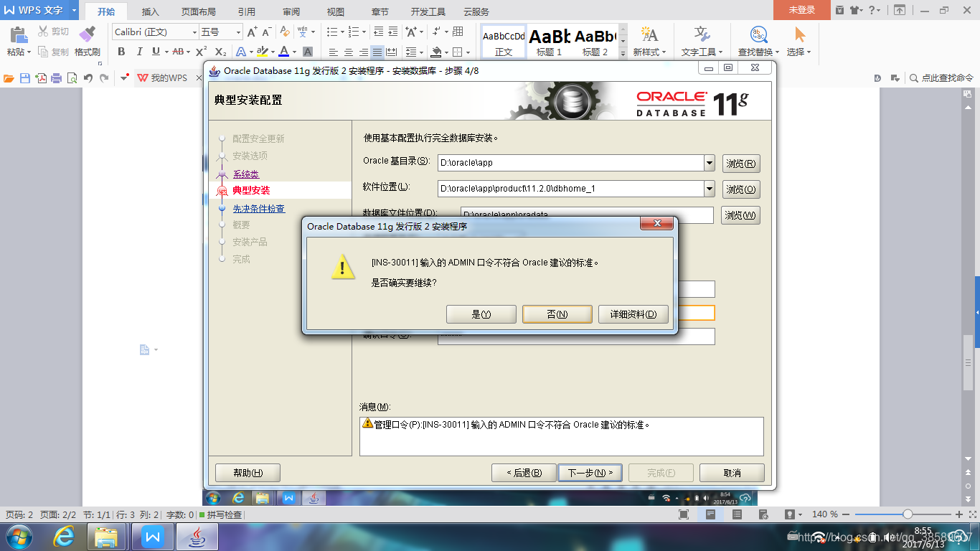Switch to the 视图 ribbon tab
Screen dimensions: 980x551
(336, 11)
